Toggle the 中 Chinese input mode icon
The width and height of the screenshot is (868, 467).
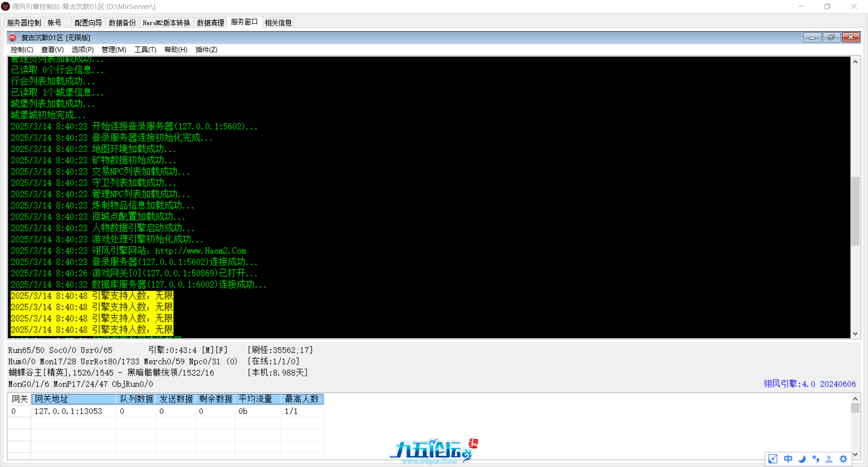788,459
